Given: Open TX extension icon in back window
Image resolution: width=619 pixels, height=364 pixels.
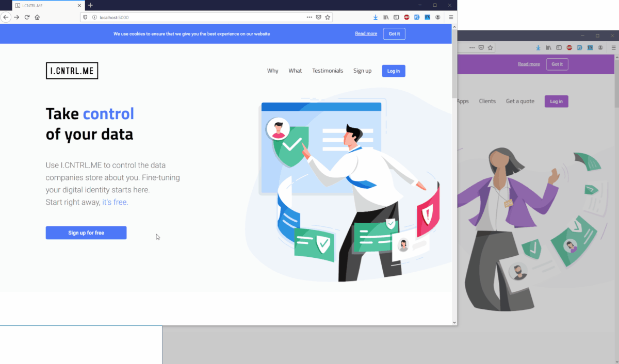Looking at the screenshot, I should coord(590,47).
